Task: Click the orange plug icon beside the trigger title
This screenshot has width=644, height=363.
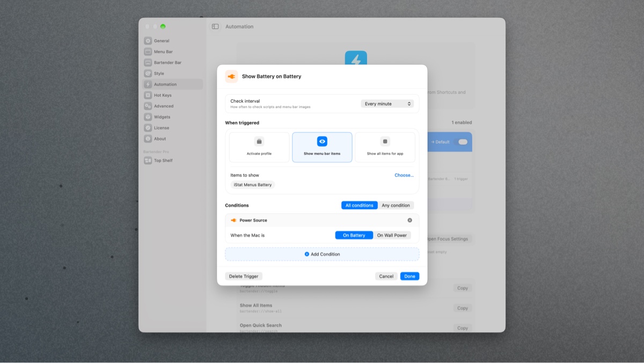Action: 231,76
